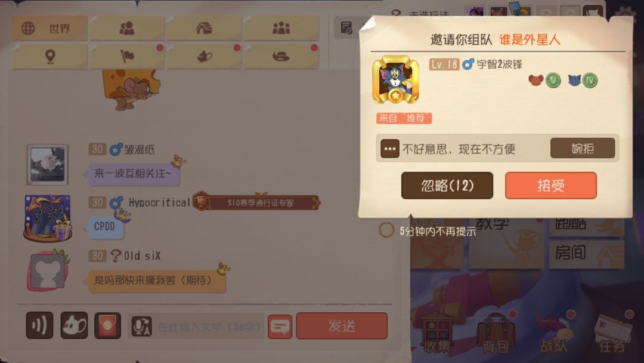Open the house channel icon tab
Viewport: 644px width, 363px height.
204,29
